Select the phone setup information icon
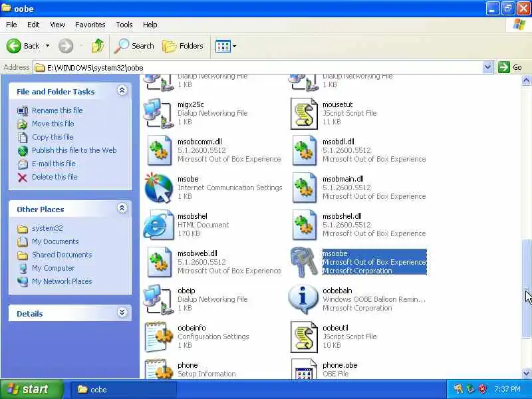 click(x=159, y=369)
